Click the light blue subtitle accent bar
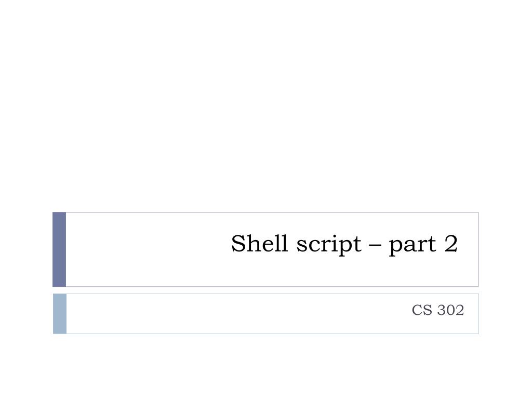 [60, 314]
